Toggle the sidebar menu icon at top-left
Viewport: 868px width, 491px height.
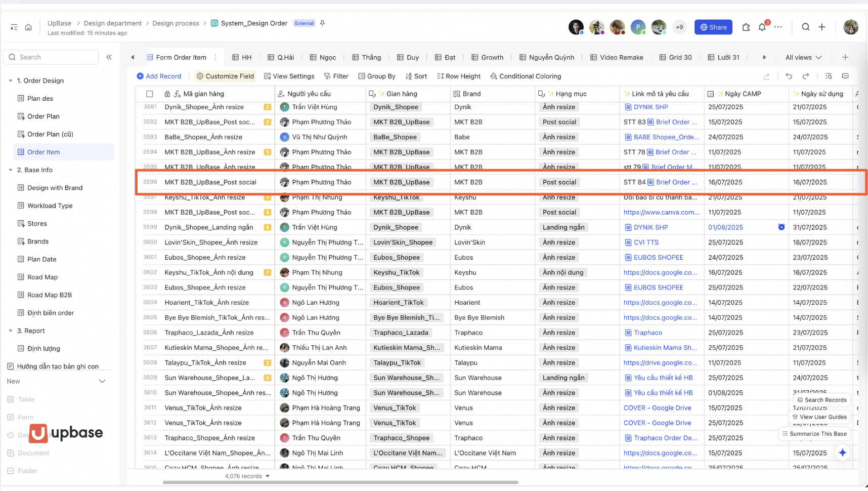point(14,27)
